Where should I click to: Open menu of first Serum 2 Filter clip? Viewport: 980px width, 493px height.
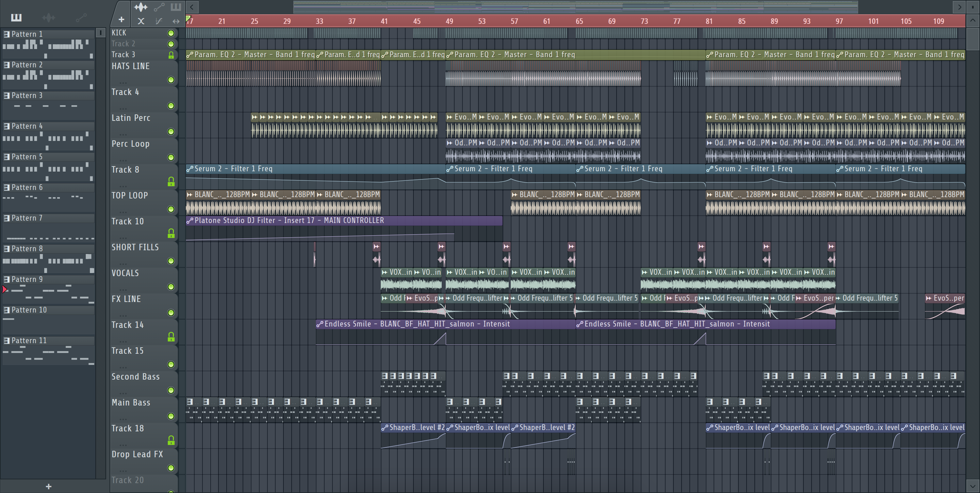click(x=190, y=169)
